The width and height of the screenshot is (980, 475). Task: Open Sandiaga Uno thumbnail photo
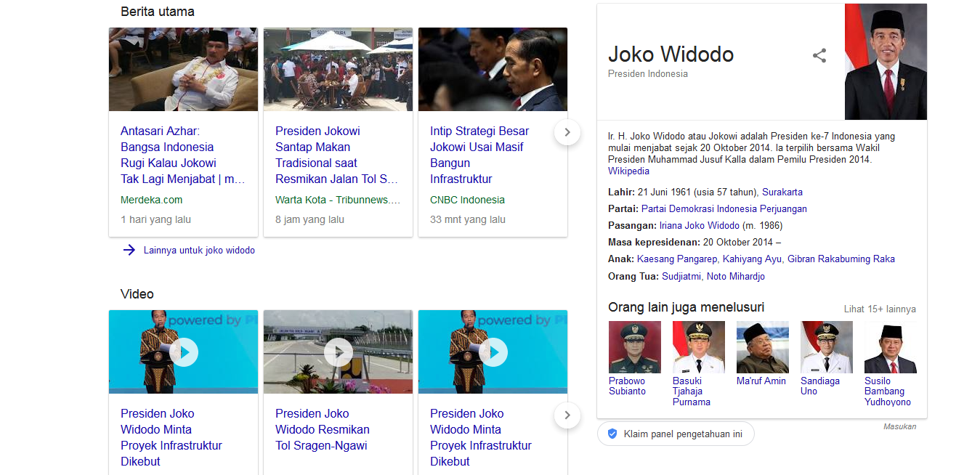pyautogui.click(x=827, y=347)
